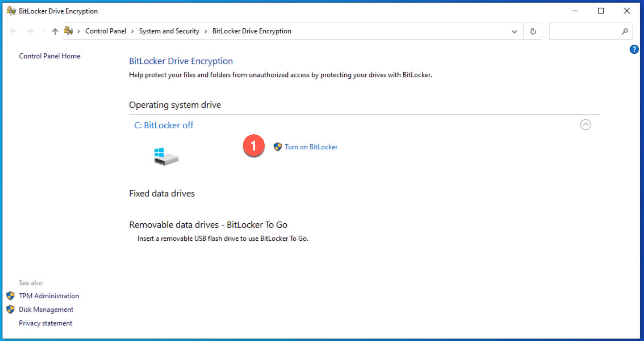Viewport: 644px width, 341px height.
Task: Open the address bar history dropdown
Action: pyautogui.click(x=514, y=31)
